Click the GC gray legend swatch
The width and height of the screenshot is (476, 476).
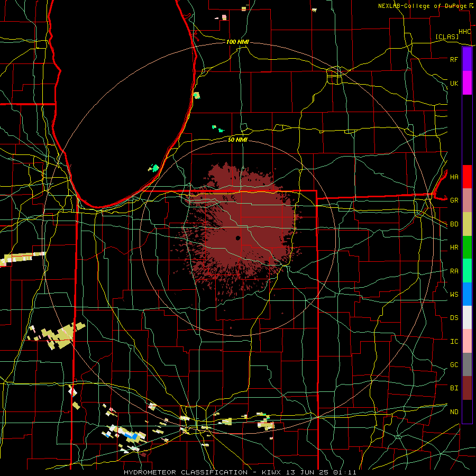click(x=467, y=364)
